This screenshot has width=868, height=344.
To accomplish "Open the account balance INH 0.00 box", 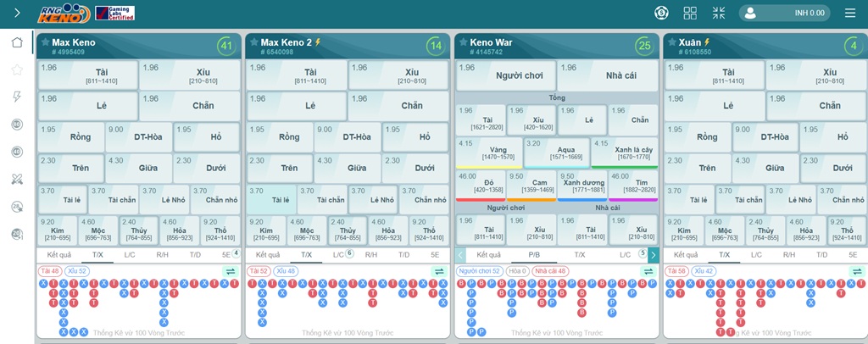I will [x=785, y=13].
